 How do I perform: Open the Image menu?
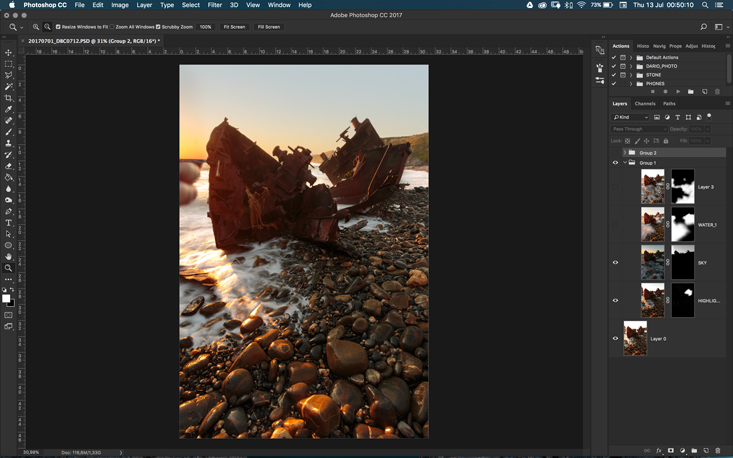click(x=120, y=5)
